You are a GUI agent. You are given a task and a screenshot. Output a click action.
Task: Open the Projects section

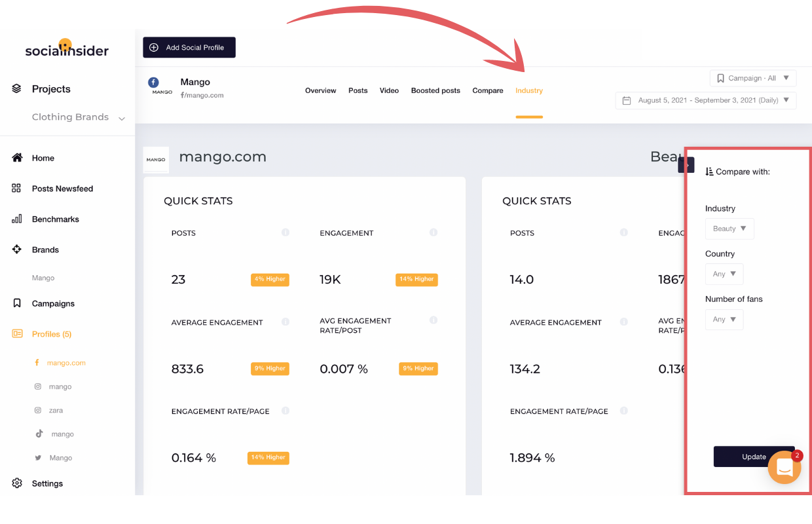coord(51,89)
